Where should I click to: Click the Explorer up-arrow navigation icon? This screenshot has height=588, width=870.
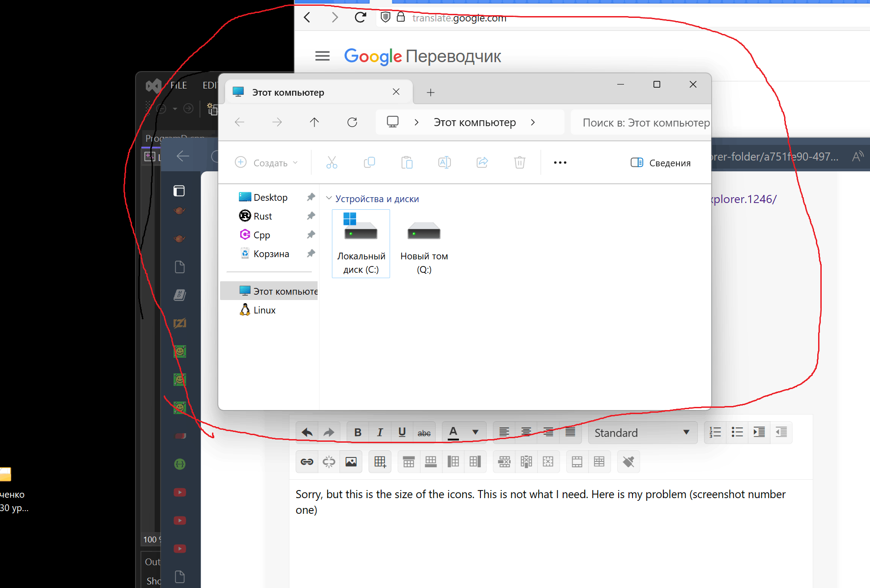[314, 122]
